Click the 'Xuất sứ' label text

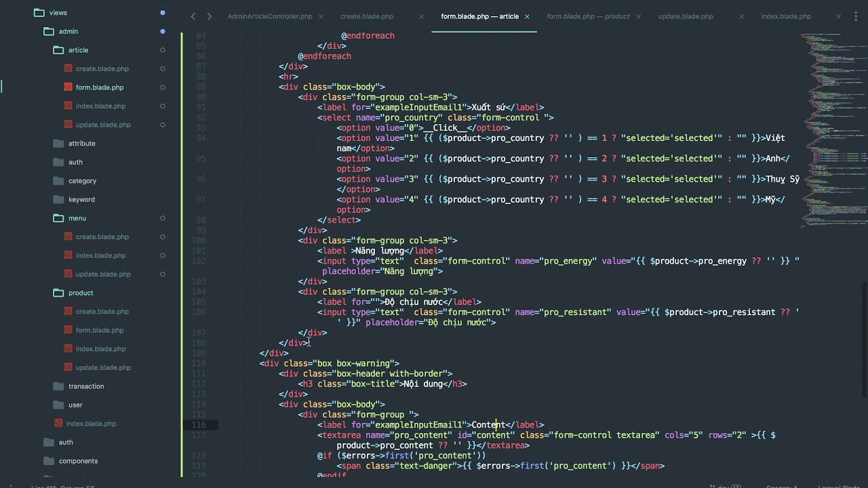(488, 107)
